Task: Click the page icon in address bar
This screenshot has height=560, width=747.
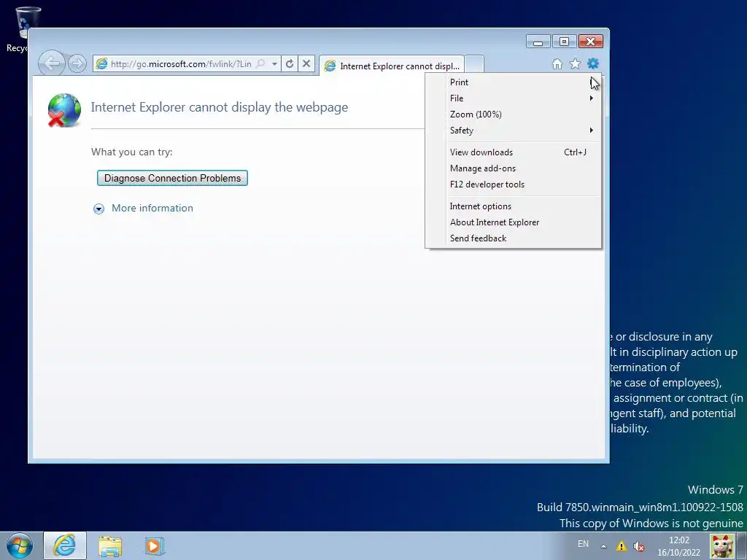Action: (101, 63)
